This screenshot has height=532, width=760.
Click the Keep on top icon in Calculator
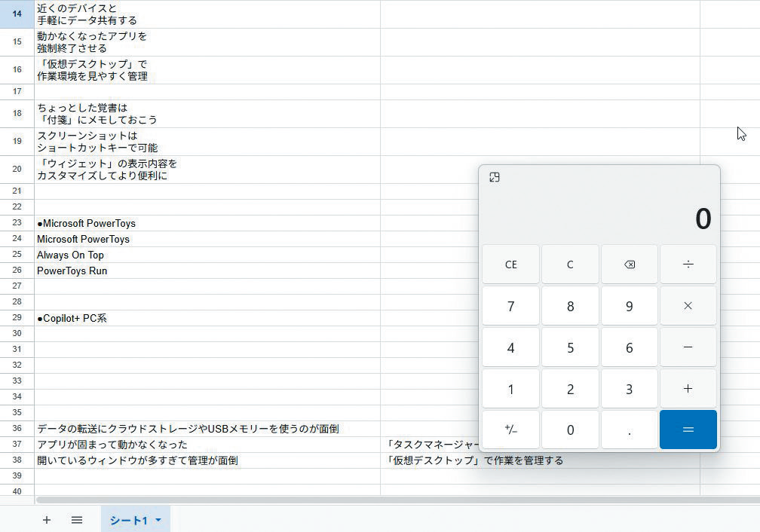495,176
